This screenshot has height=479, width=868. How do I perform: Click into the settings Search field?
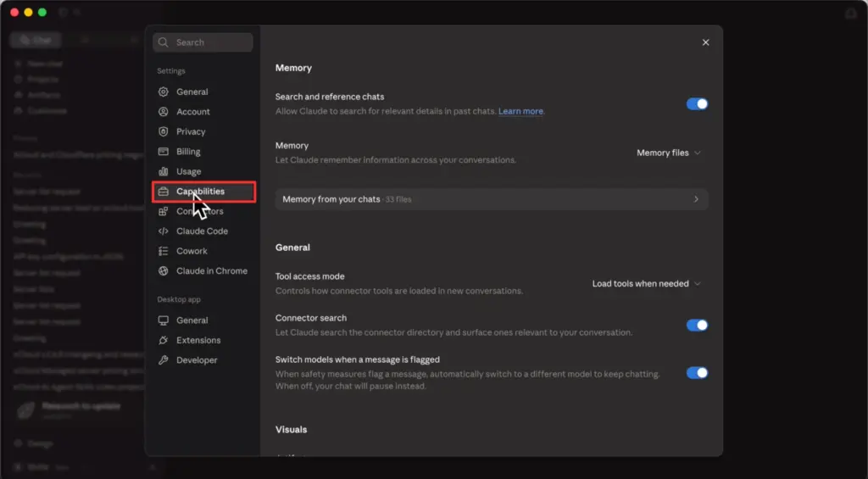point(203,42)
